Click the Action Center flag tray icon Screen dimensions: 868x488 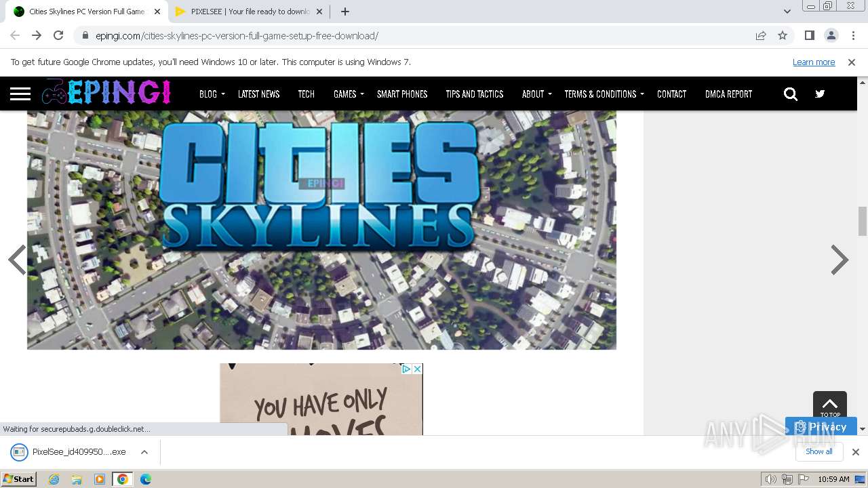coord(804,479)
